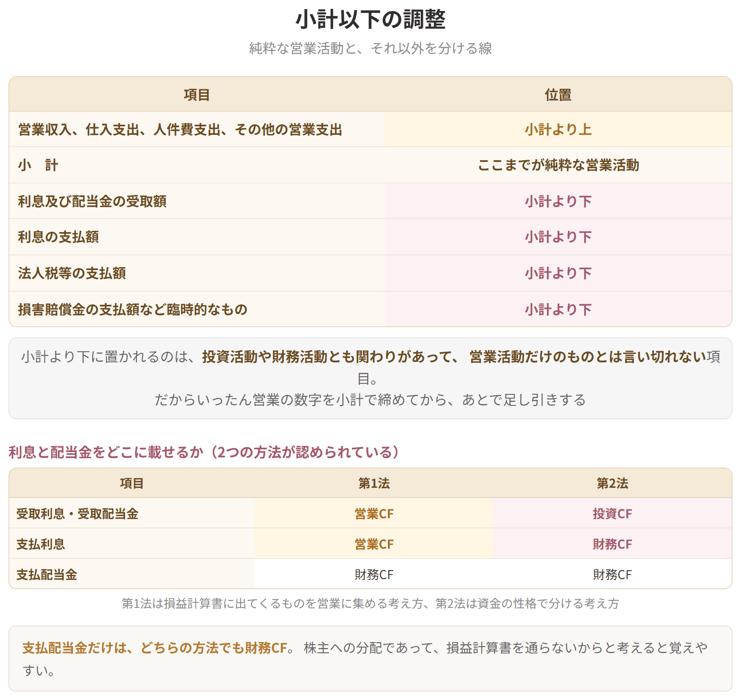Click 小計より下 in 利息の支払額 row
Image resolution: width=741 pixels, height=700 pixels.
click(558, 237)
